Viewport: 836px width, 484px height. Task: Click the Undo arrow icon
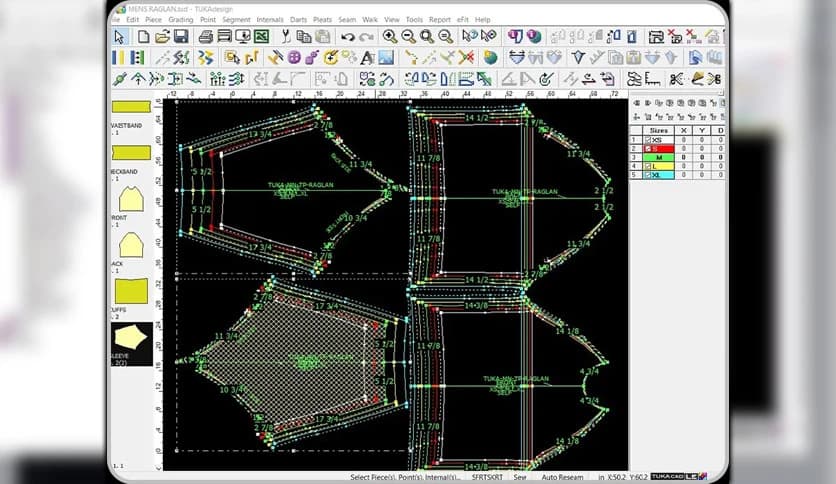pos(347,37)
